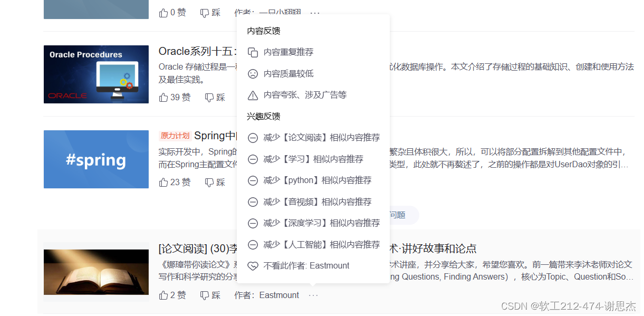
Task: Click the warning triangle icon for 内容夸张、涉及广告等
Action: coord(253,95)
